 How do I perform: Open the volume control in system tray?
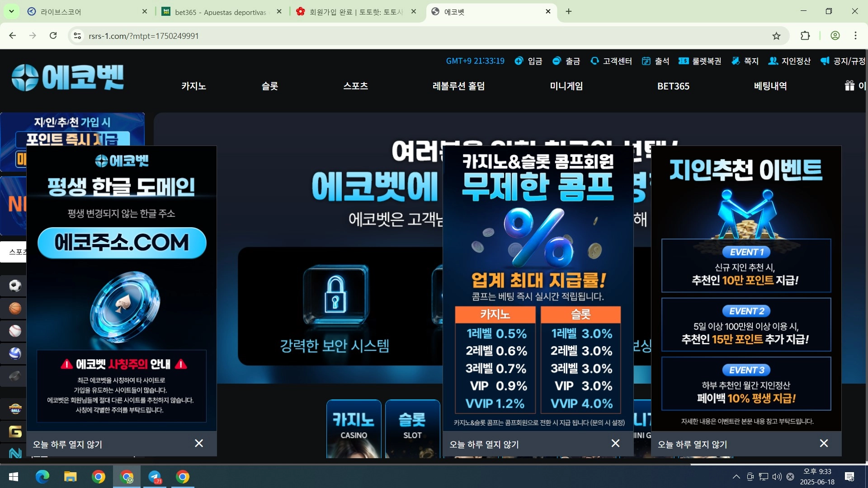777,477
